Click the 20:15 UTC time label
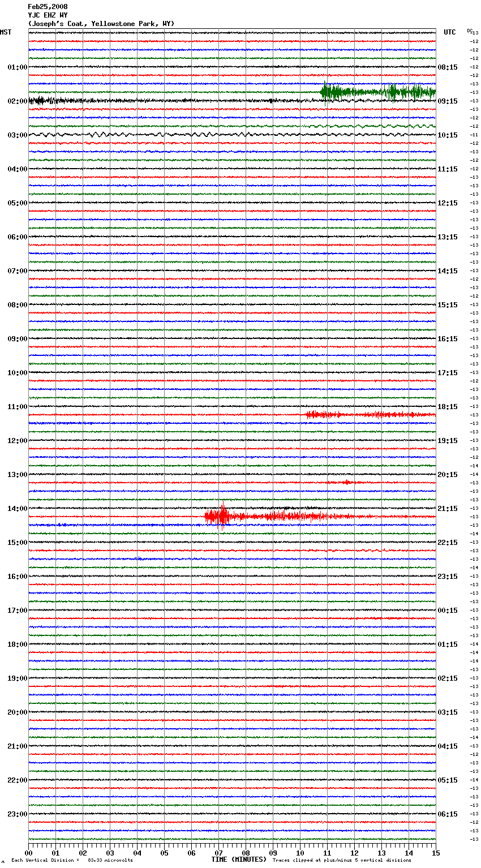The height and width of the screenshot is (868, 481). point(448,475)
